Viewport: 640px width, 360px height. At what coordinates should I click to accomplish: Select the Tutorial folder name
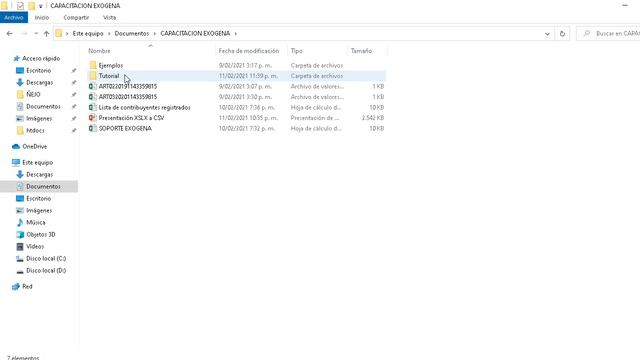point(109,76)
